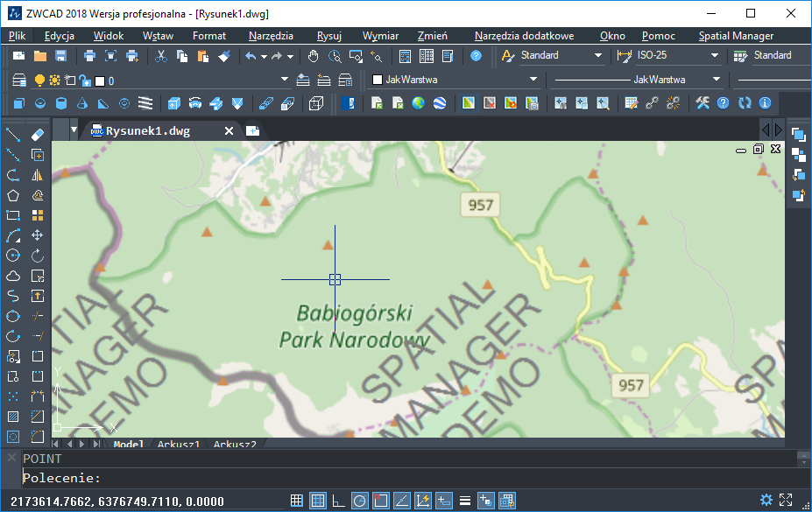Screen dimensions: 812x512
Task: Toggle Object Snap Tracking in status bar
Action: pos(402,501)
